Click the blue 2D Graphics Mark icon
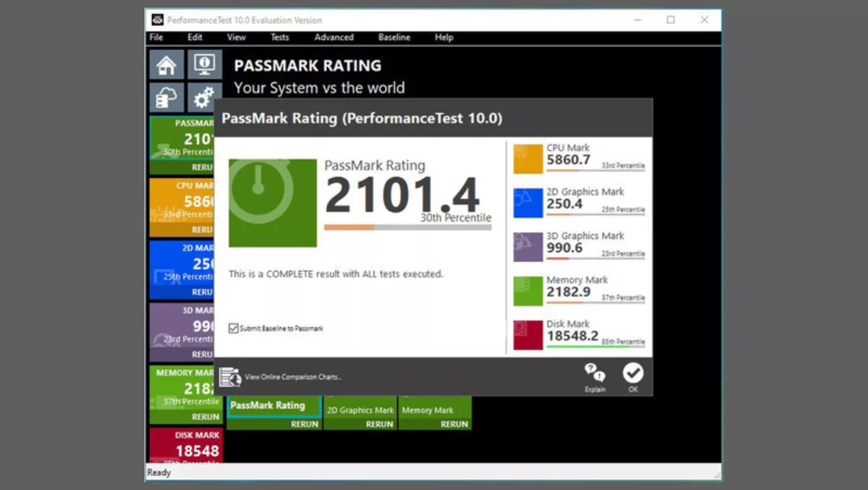Image resolution: width=868 pixels, height=490 pixels. tap(528, 203)
